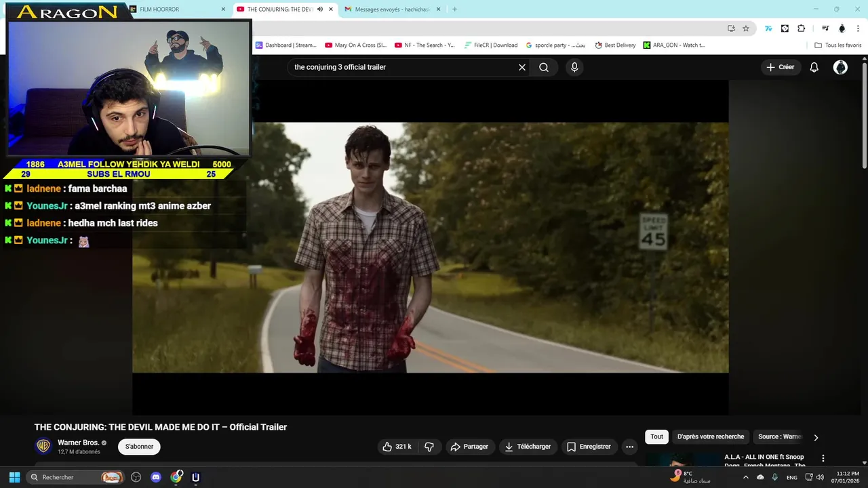Open the install app icon in address bar
The width and height of the screenshot is (868, 488).
click(x=731, y=28)
